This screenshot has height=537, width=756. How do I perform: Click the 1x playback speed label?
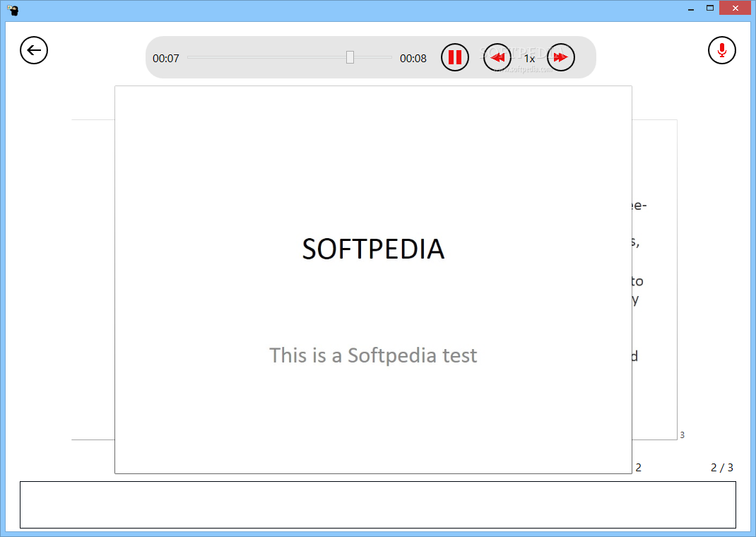[x=529, y=59]
